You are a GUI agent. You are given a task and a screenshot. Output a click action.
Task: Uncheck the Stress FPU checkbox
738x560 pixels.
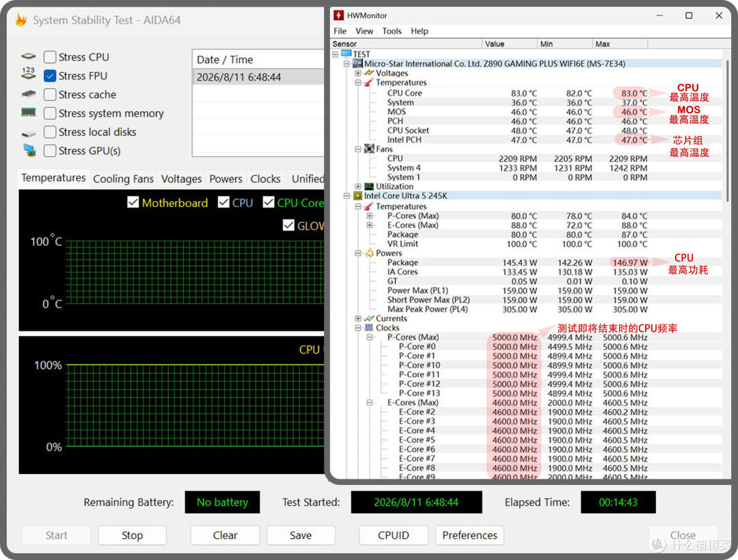(x=50, y=76)
